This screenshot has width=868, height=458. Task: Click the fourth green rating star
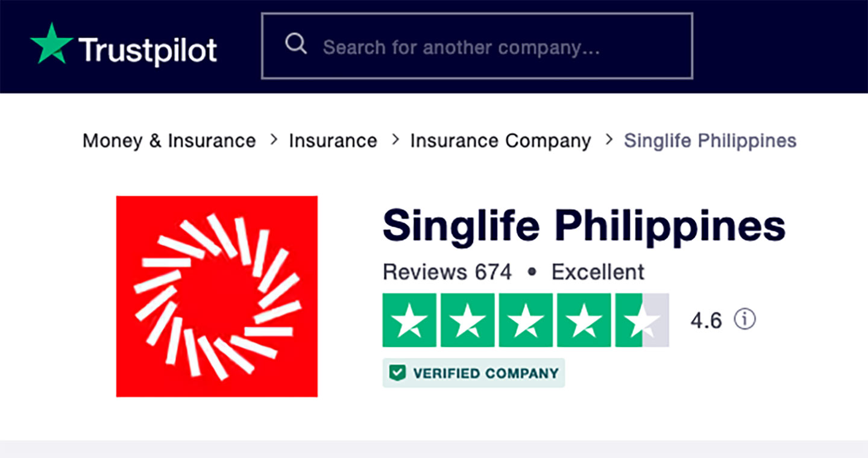pos(583,320)
